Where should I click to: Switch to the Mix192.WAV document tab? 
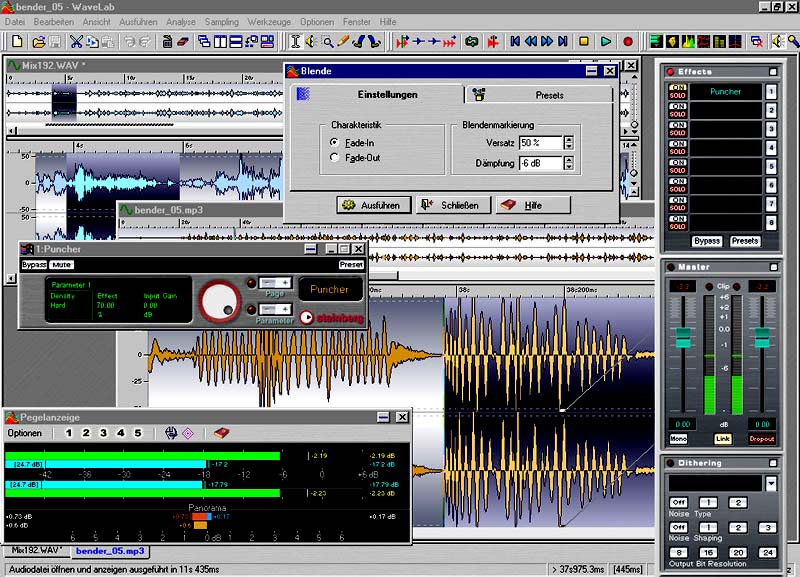37,550
